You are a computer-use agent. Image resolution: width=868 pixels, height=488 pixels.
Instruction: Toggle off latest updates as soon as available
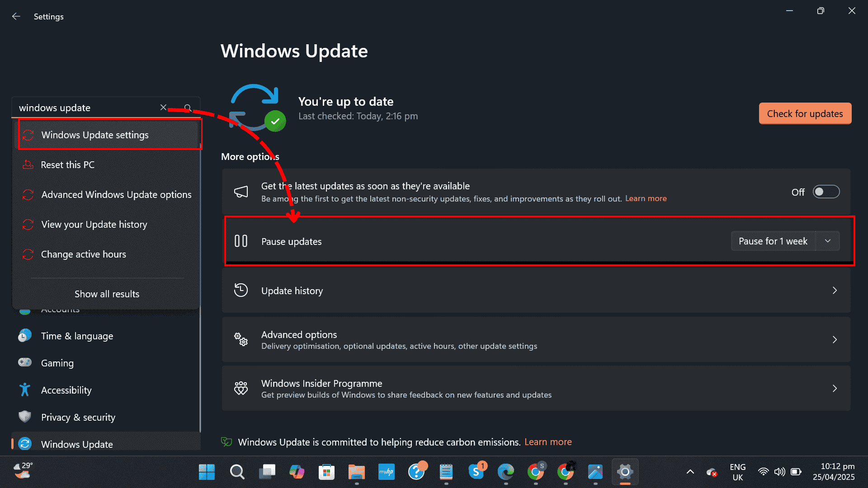pos(826,192)
